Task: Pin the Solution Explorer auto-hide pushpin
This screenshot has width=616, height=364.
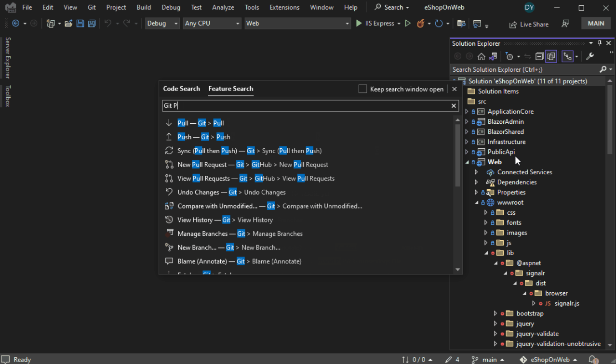Action: coord(600,43)
